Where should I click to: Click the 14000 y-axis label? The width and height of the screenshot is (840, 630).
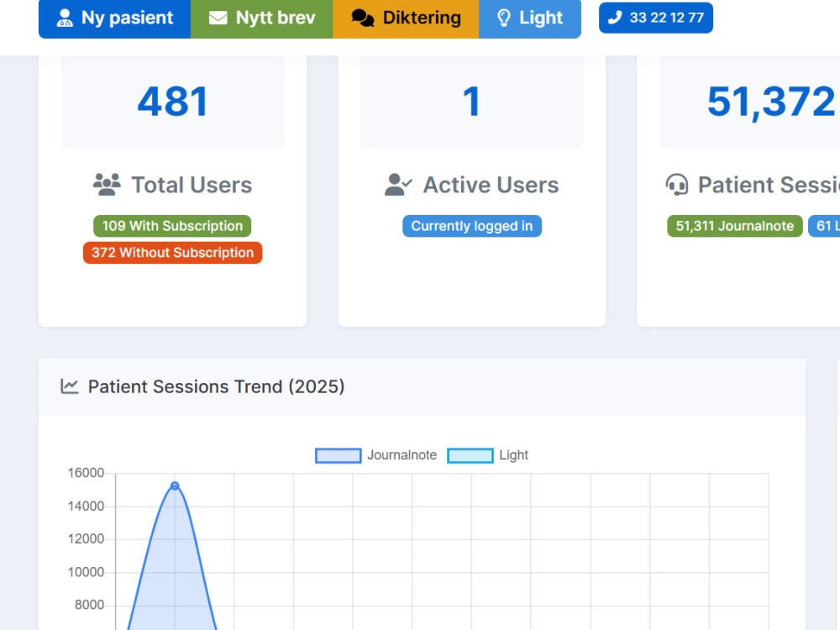tap(86, 507)
